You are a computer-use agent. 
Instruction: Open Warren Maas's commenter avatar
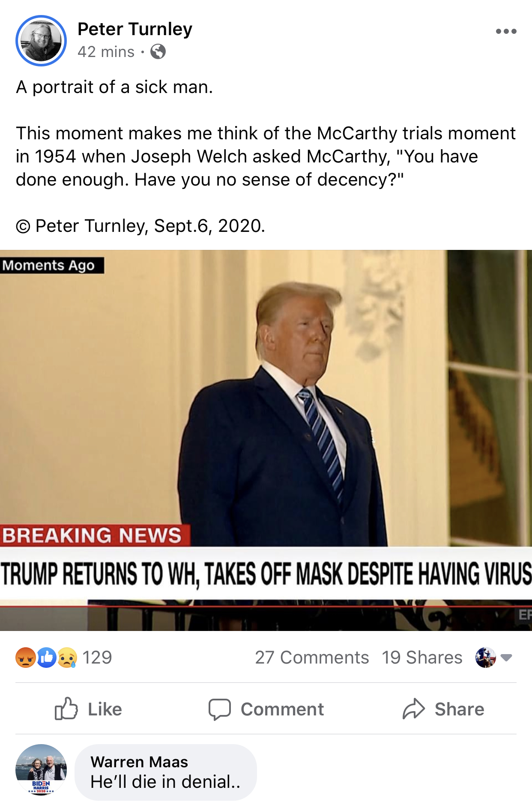click(x=41, y=770)
